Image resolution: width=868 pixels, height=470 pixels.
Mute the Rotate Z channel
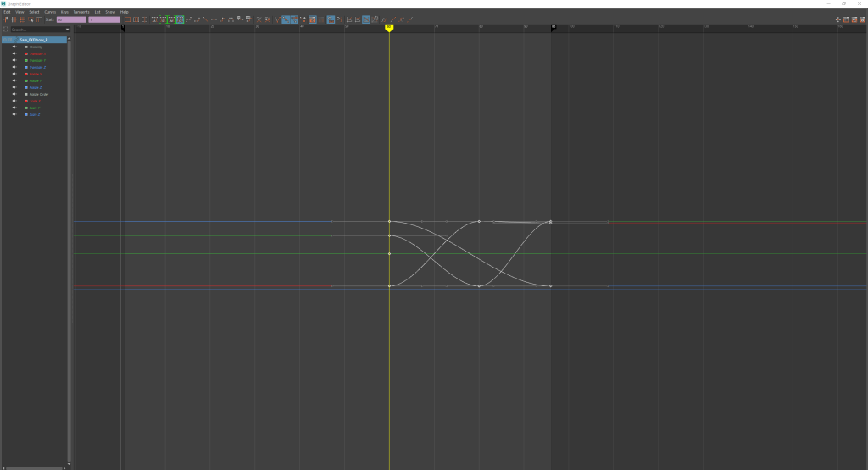(14, 87)
